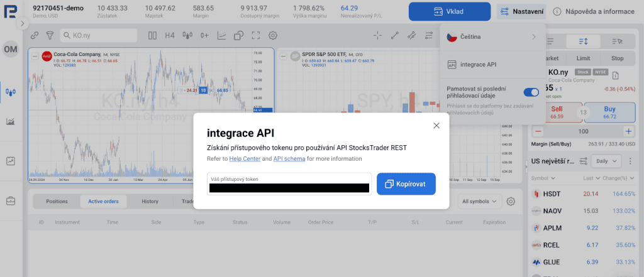
Task: Increase volume with plus button
Action: pos(628,132)
